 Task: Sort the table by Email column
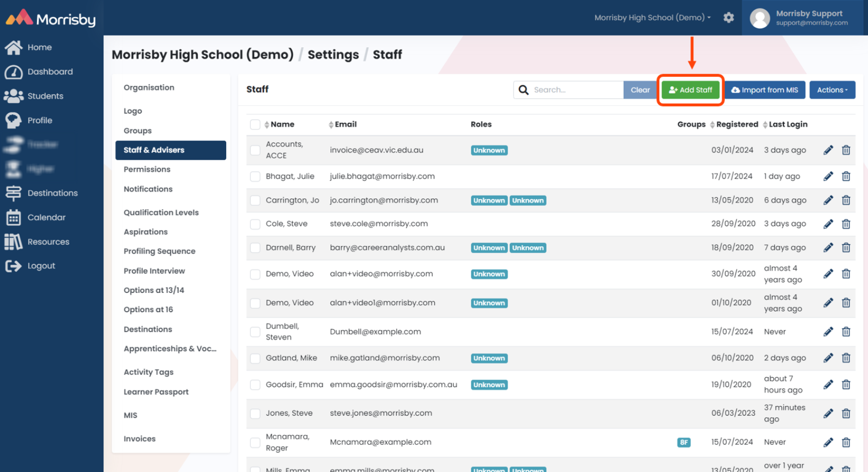coord(343,124)
